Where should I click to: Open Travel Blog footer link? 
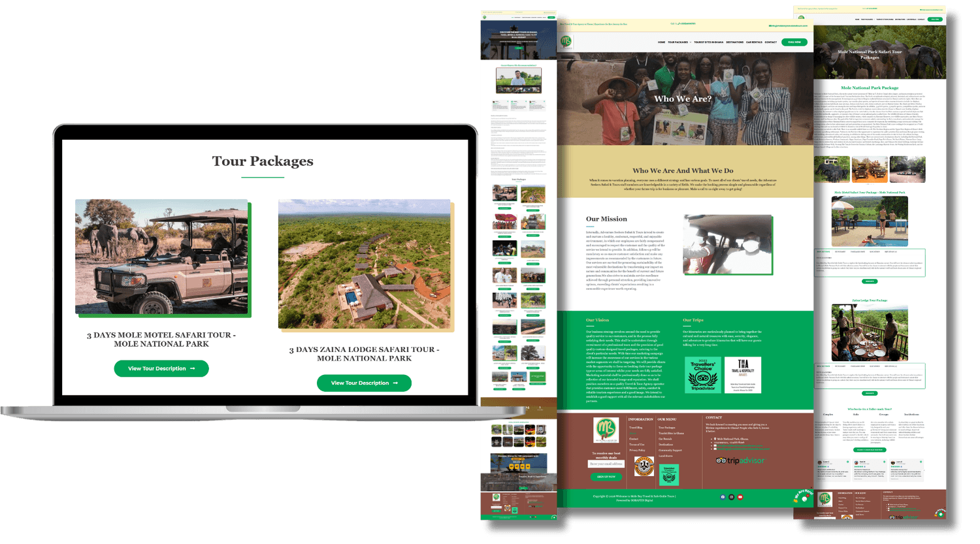[x=636, y=428]
